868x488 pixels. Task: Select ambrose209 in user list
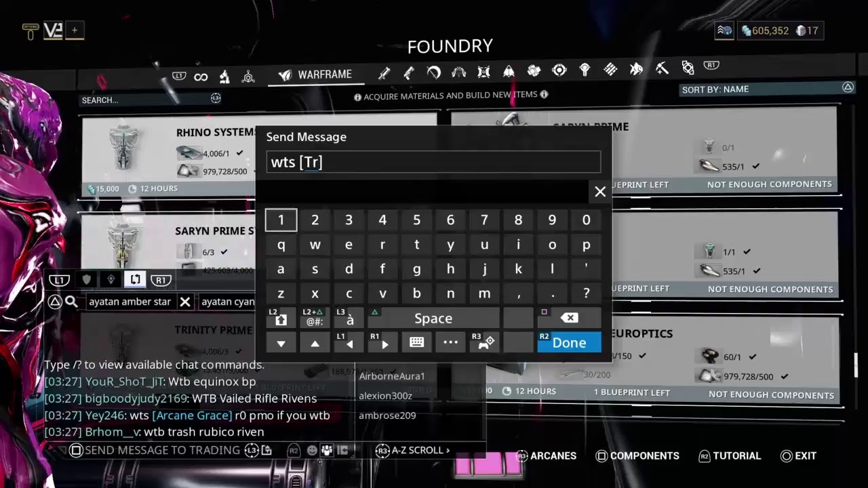[x=387, y=415]
